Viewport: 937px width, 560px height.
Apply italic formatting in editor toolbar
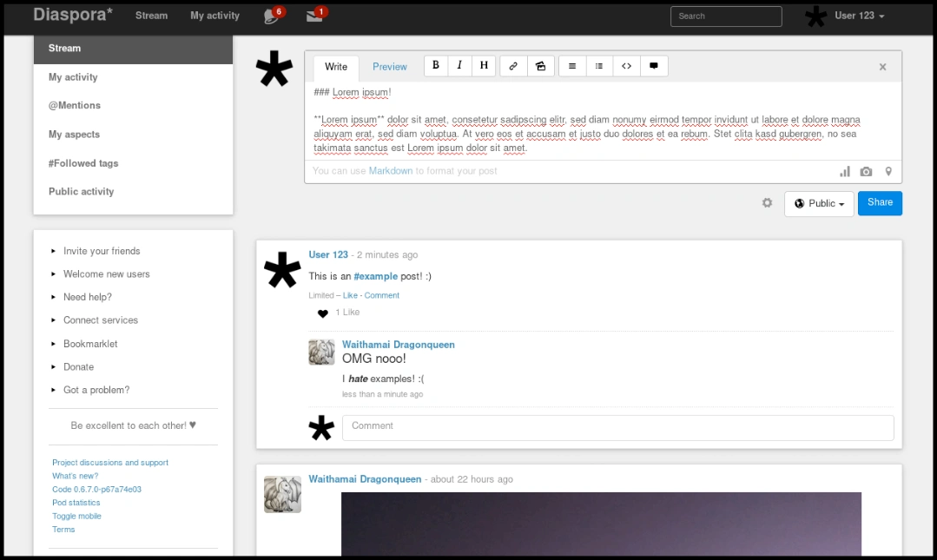tap(459, 66)
